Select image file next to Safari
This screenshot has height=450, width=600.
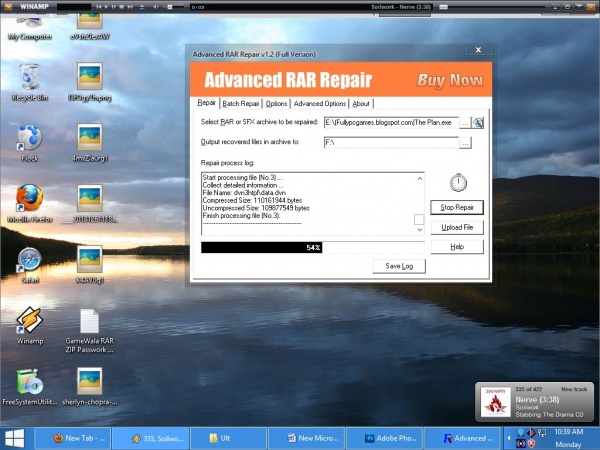pos(90,265)
